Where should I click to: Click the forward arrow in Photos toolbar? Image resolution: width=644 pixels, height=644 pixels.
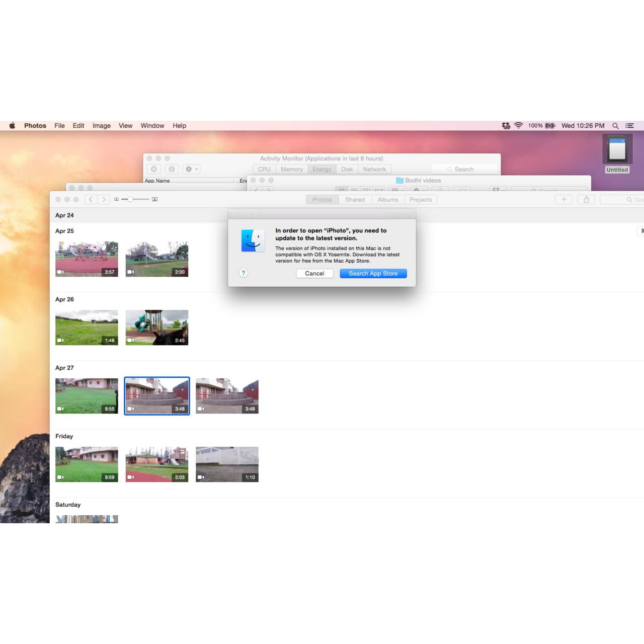(104, 199)
